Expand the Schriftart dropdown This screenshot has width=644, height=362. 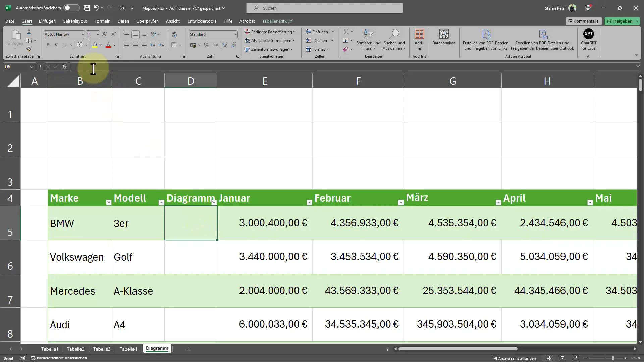pos(82,34)
